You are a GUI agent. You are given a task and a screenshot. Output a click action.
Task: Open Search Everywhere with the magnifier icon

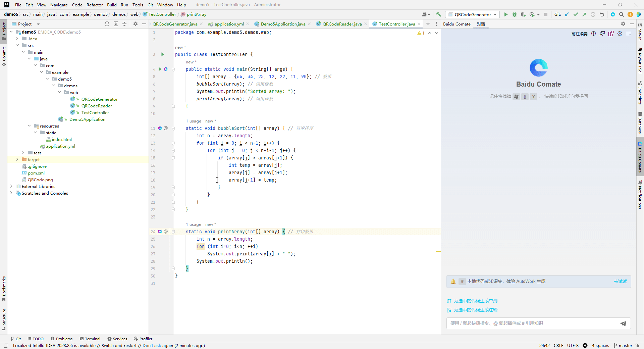[x=622, y=14]
